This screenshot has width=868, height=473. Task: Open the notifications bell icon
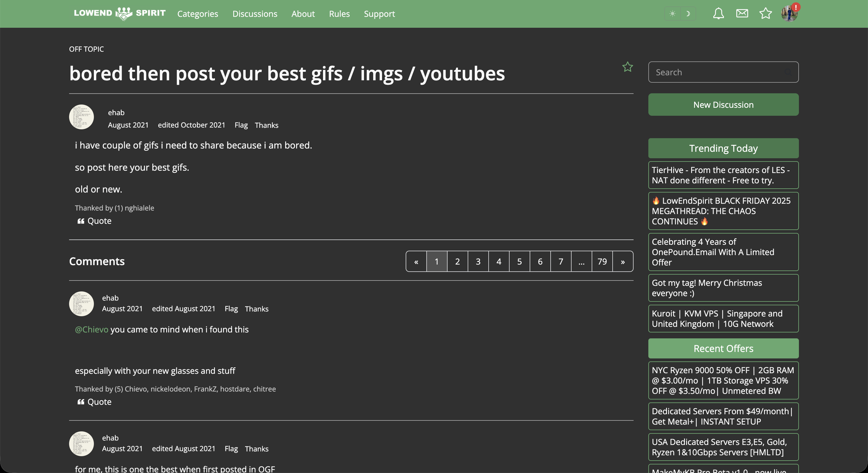718,14
